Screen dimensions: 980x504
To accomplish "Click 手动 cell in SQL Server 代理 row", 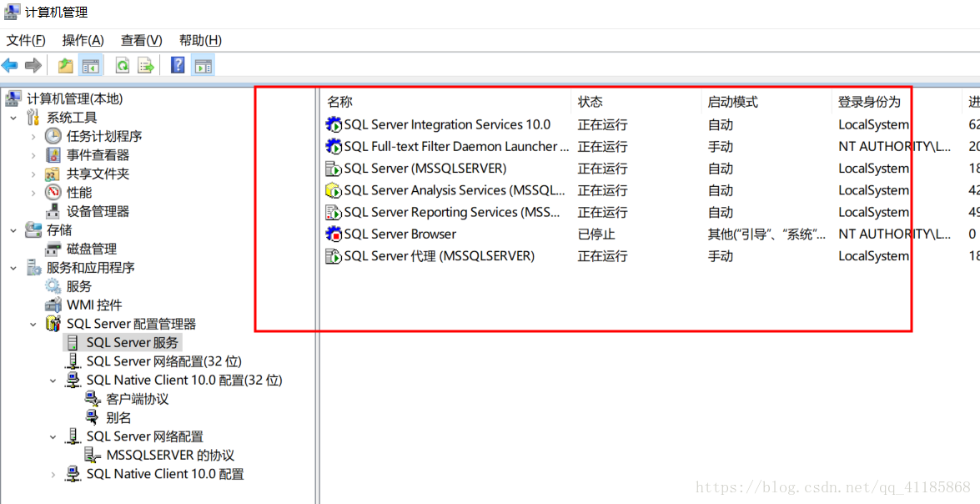I will pos(720,256).
